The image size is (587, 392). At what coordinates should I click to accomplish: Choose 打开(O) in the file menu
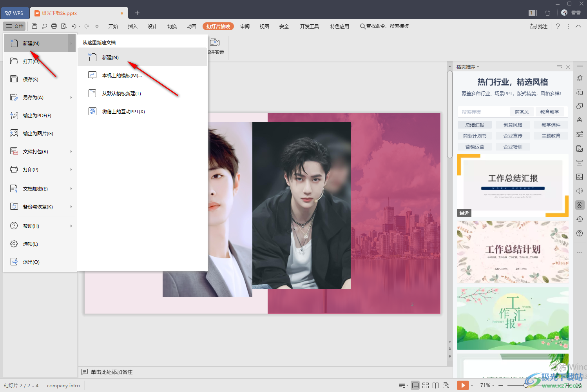click(40, 61)
